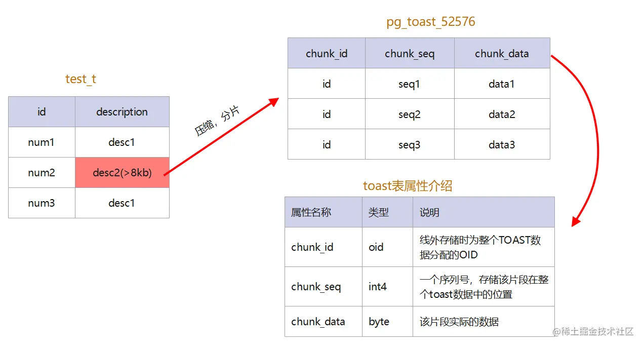
Task: Select the byte type cell
Action: tap(387, 322)
